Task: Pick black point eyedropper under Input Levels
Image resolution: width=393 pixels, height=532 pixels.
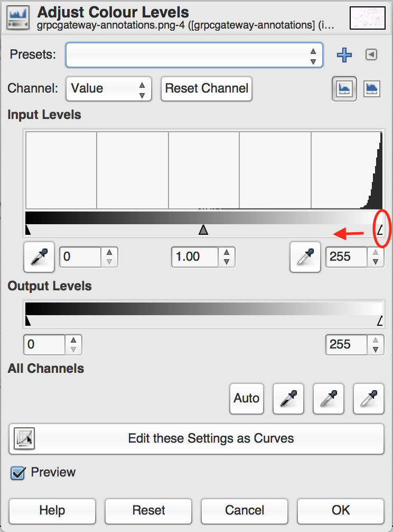Action: point(39,257)
